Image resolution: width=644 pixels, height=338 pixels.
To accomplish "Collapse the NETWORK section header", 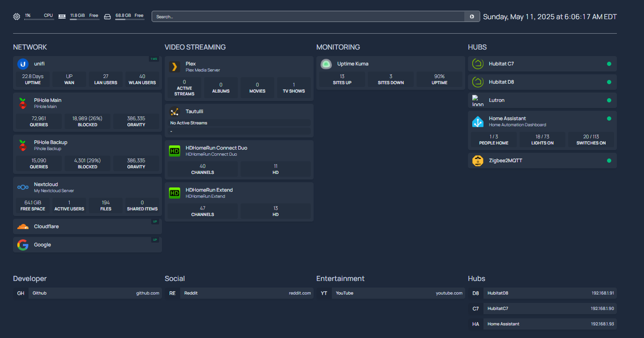I will pyautogui.click(x=30, y=47).
